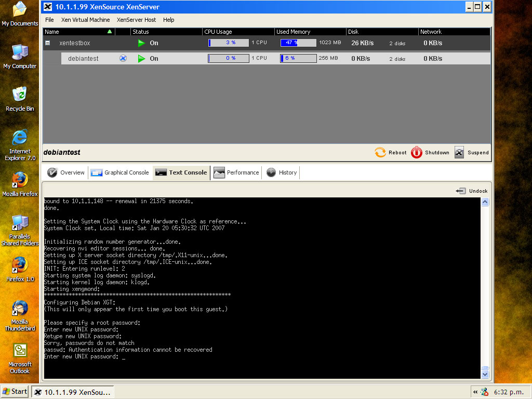532x399 pixels.
Task: Click the Shutdown button label
Action: pos(437,153)
